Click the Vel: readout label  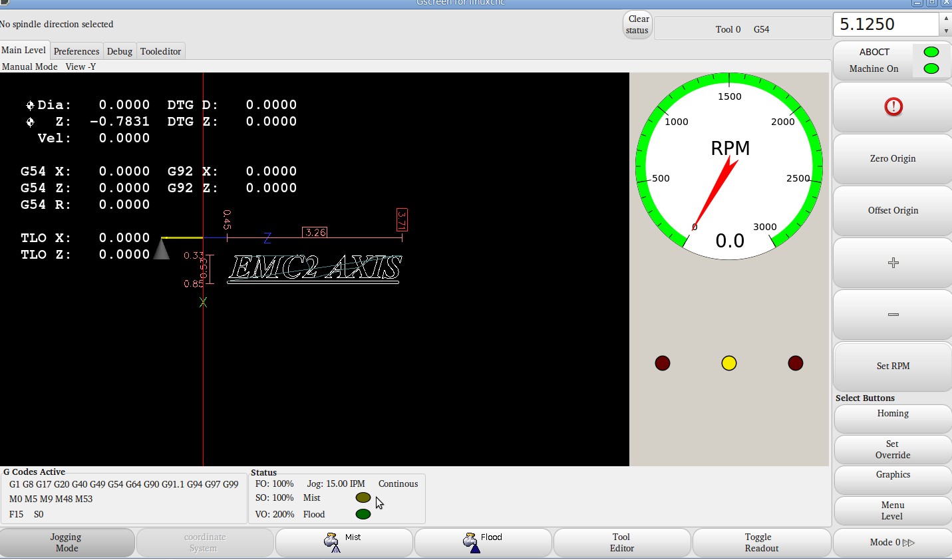[55, 138]
